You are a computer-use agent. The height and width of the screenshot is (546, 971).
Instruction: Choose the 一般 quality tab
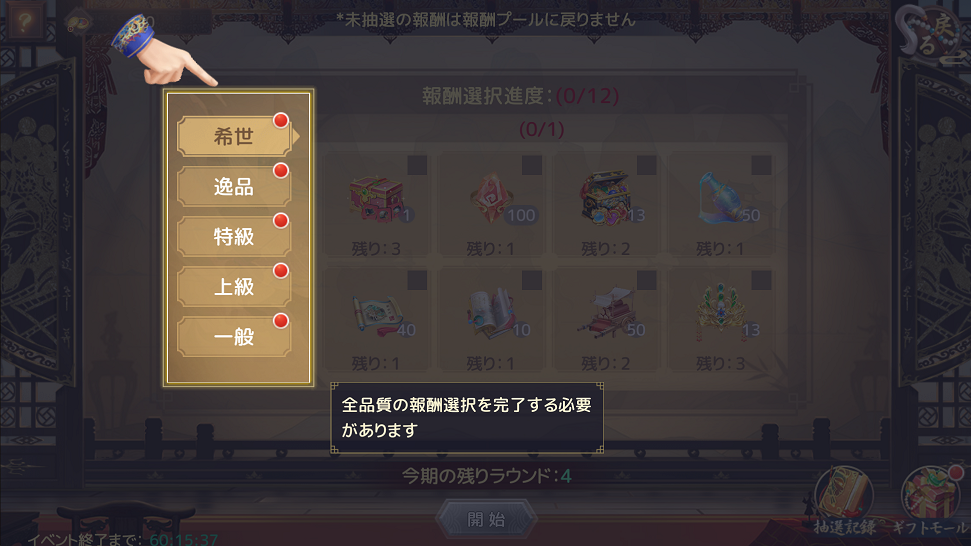[234, 337]
